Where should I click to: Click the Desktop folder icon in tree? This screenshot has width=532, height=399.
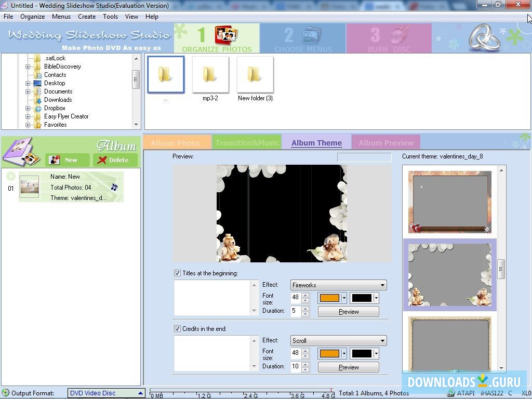(37, 84)
